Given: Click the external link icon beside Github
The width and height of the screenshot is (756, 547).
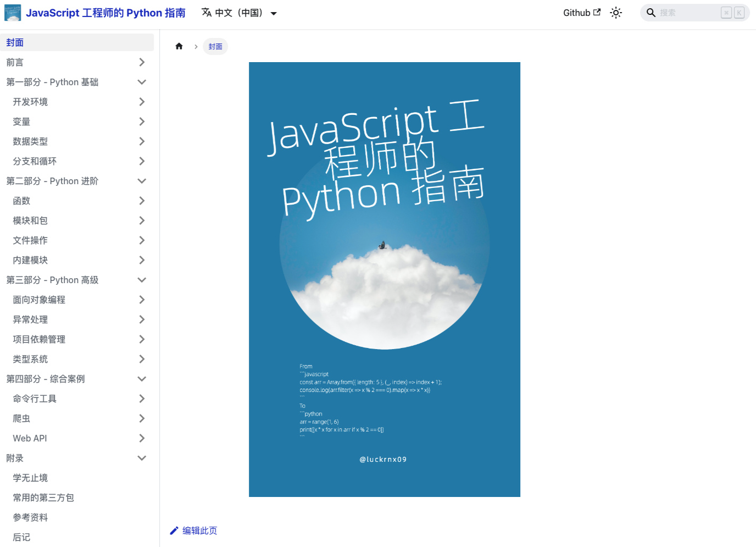Looking at the screenshot, I should tap(597, 12).
